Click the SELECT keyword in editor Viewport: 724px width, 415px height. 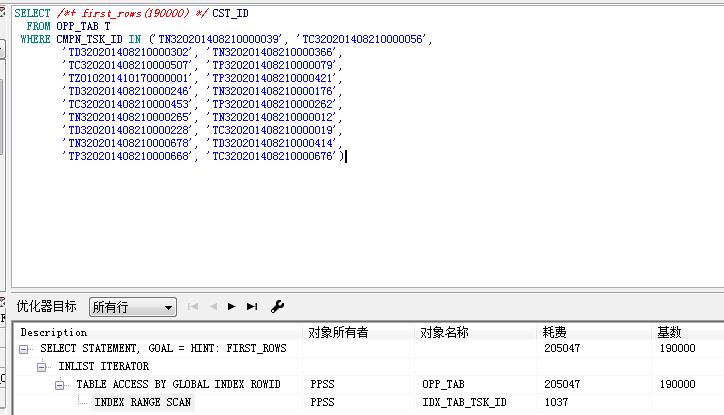point(32,13)
